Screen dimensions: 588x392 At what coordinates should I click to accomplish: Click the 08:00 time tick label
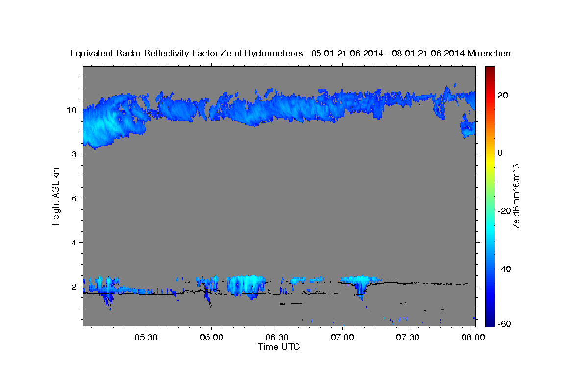click(x=473, y=337)
